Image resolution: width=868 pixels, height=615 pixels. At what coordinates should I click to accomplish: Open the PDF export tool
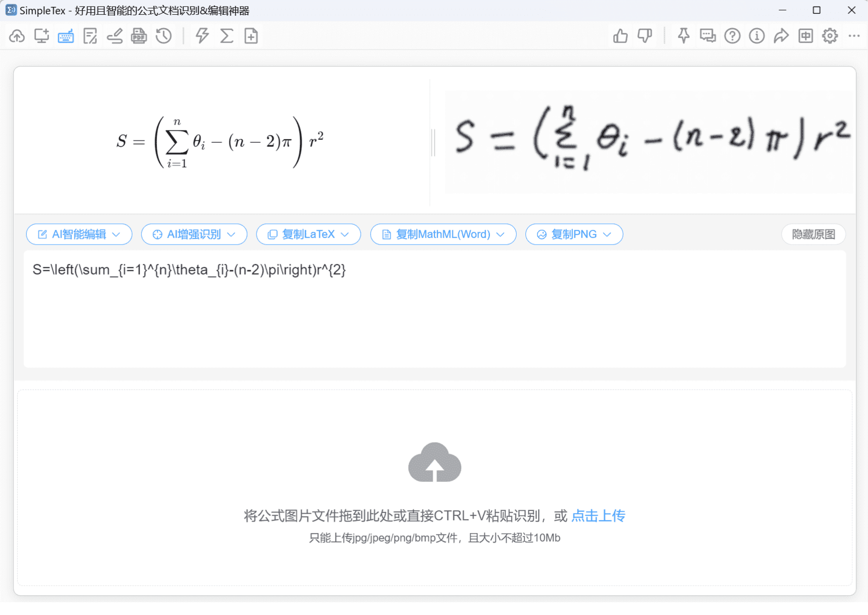coord(139,36)
